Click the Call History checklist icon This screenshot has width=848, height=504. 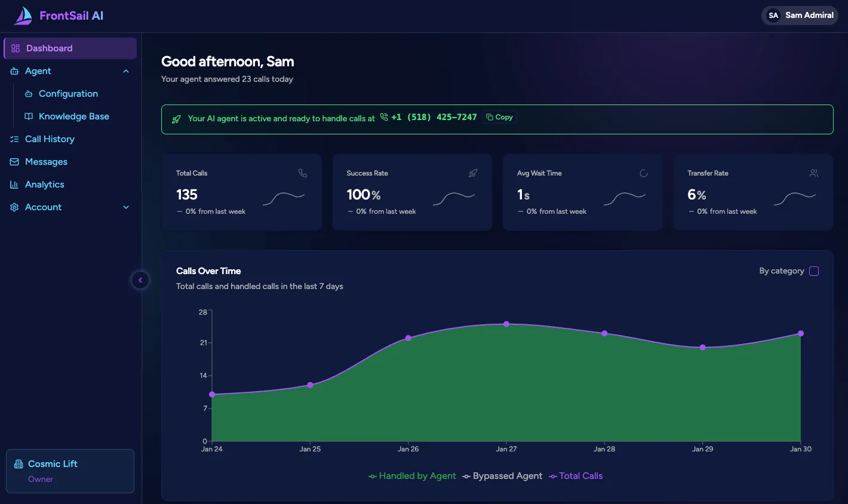pyautogui.click(x=15, y=139)
